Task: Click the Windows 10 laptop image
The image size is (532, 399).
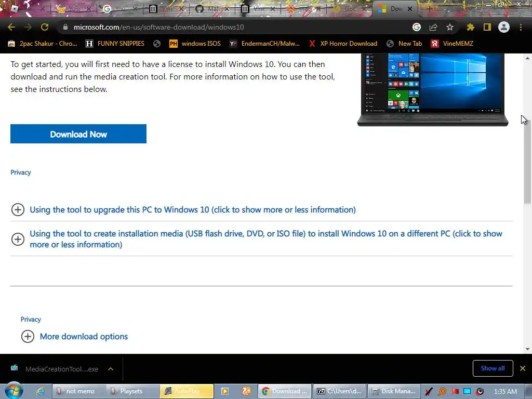Action: click(x=433, y=89)
